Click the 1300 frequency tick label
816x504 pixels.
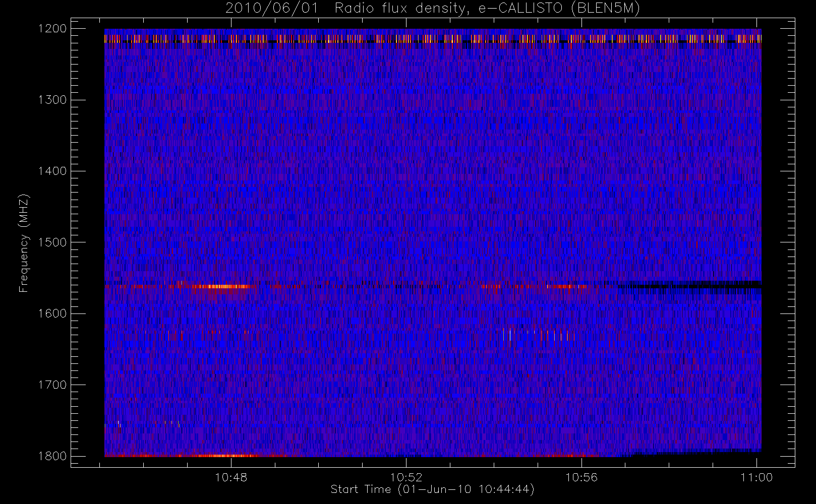52,100
